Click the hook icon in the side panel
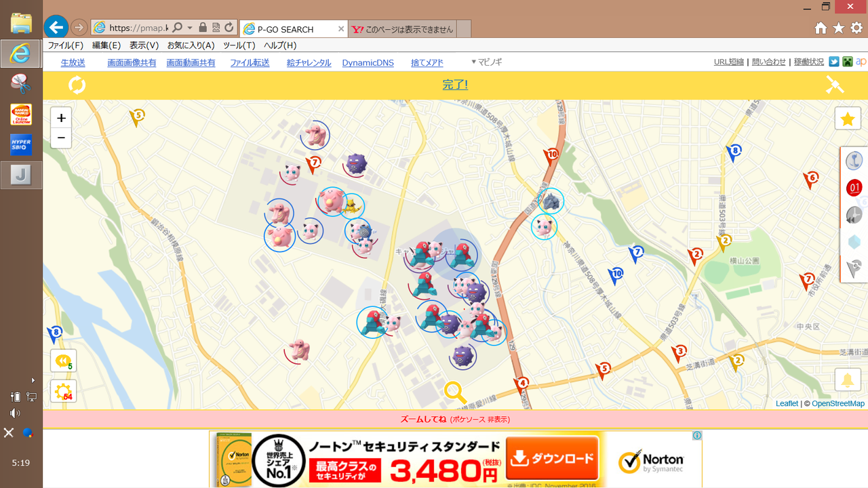 pyautogui.click(x=854, y=161)
